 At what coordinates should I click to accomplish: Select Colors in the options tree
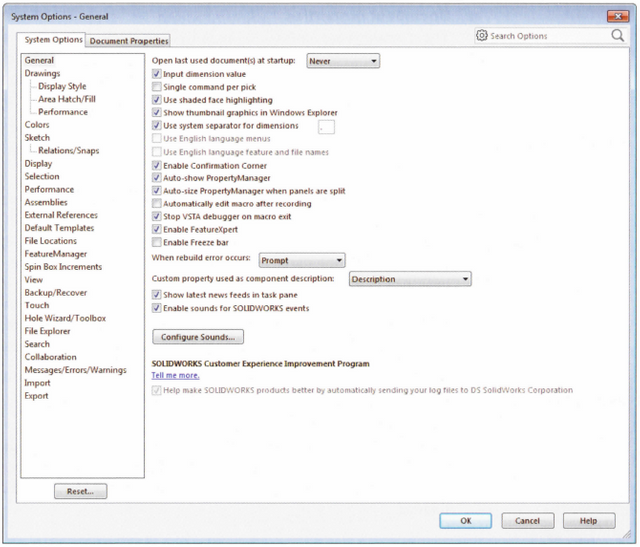click(x=37, y=125)
